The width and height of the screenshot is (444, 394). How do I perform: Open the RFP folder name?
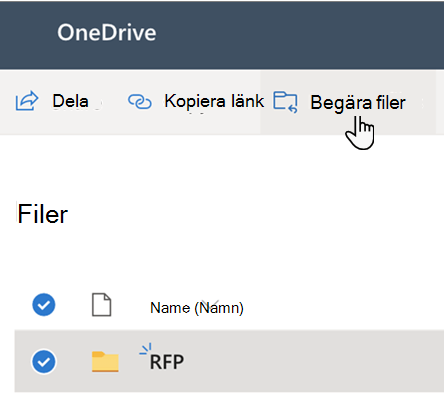click(x=167, y=362)
